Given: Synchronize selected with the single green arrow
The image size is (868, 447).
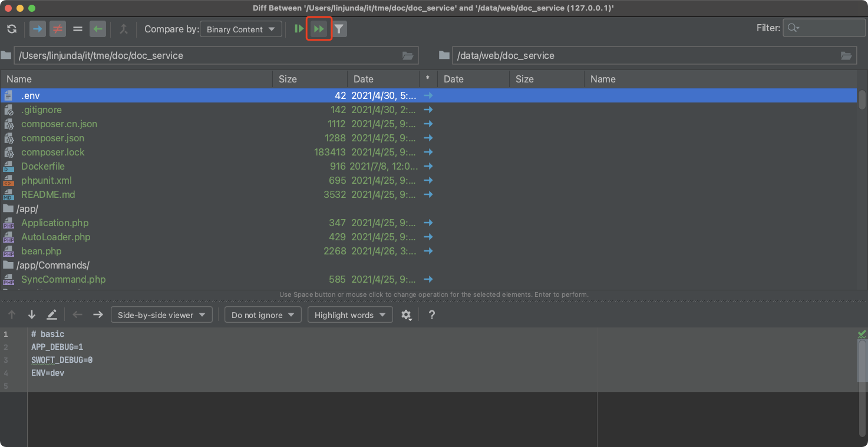Looking at the screenshot, I should pos(299,29).
